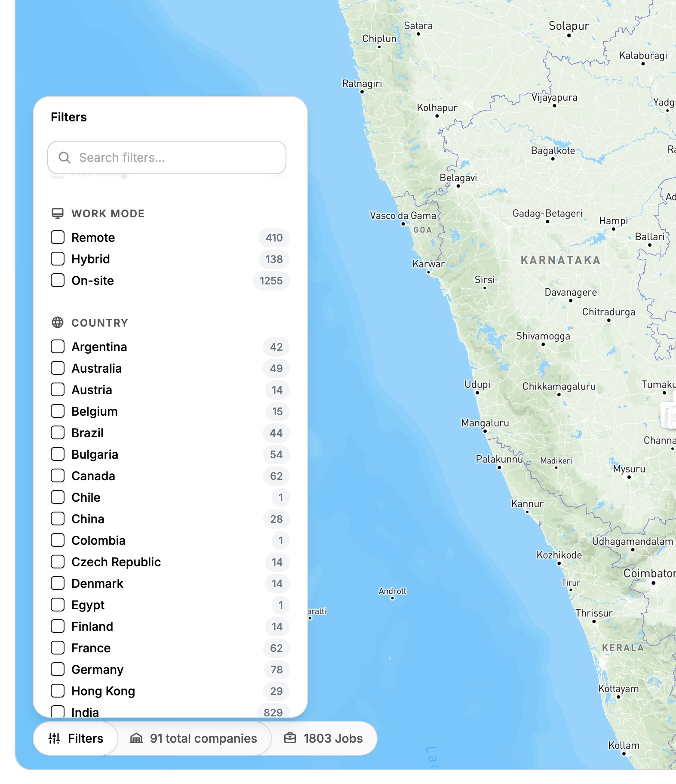Click the KARNATAKA state label on map
The image size is (676, 784).
click(x=560, y=260)
